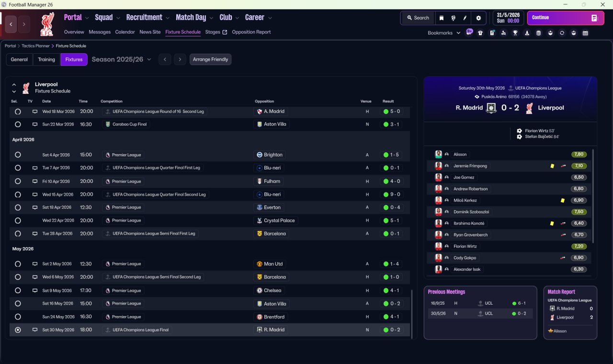This screenshot has height=364, width=613.
Task: Click the calendar icon in the bookmarks bar
Action: [585, 33]
